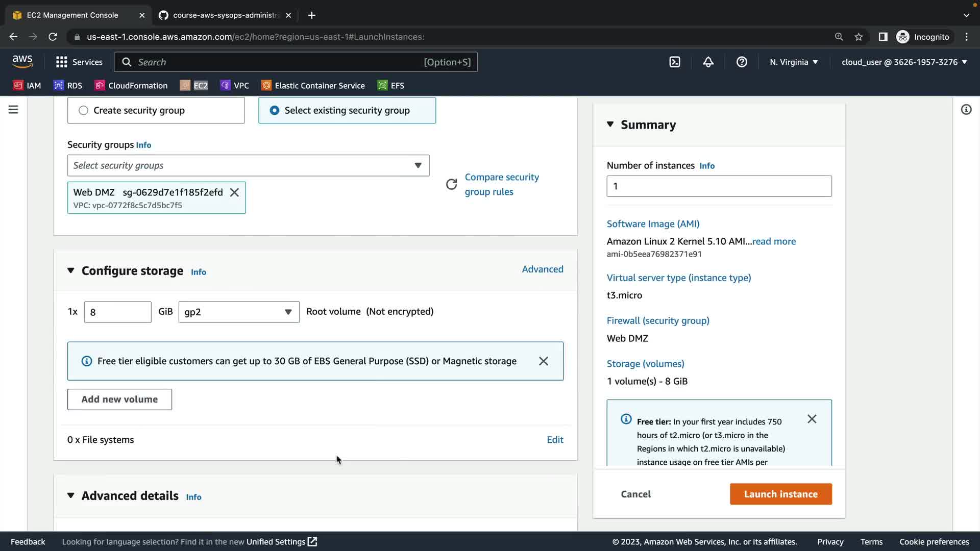Image resolution: width=980 pixels, height=551 pixels.
Task: Open AWS CloudShell icon in top bar
Action: click(x=675, y=62)
